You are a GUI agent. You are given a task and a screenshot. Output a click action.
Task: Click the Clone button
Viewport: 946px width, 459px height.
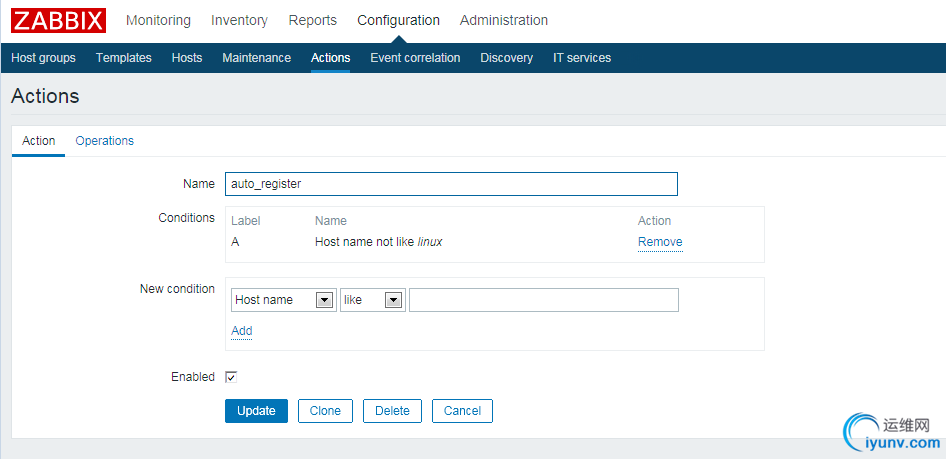325,411
